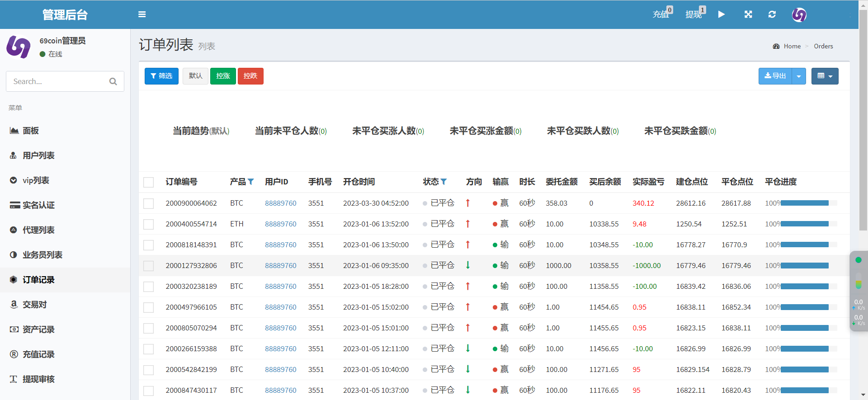The width and height of the screenshot is (868, 400).
Task: Click progress bar of order 2000900064062
Action: pos(809,203)
